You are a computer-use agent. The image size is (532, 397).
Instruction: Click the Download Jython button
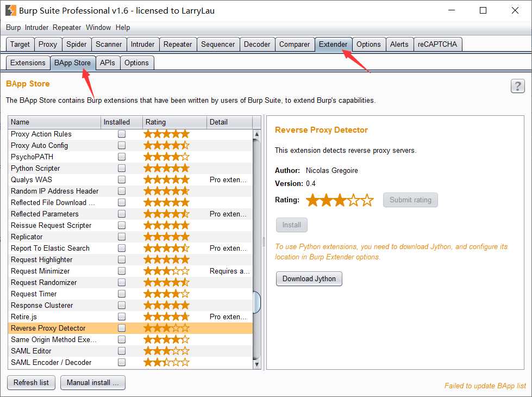pyautogui.click(x=309, y=279)
